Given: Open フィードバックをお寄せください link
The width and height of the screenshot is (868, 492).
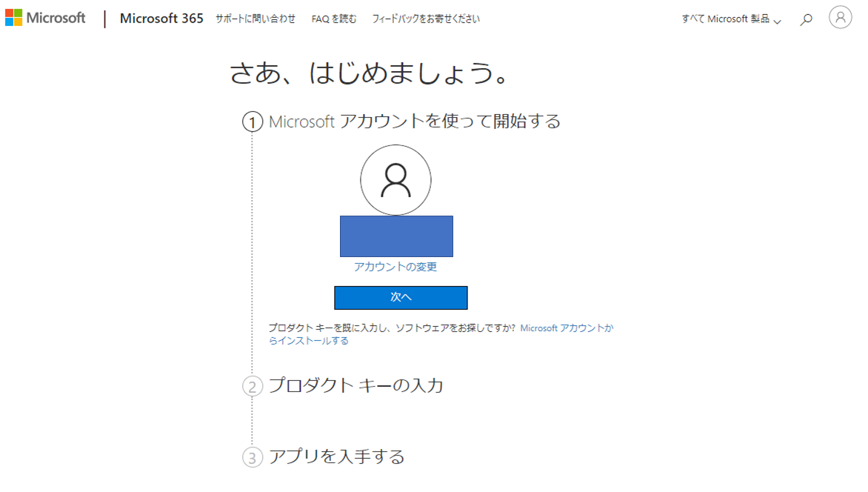Looking at the screenshot, I should (x=426, y=19).
